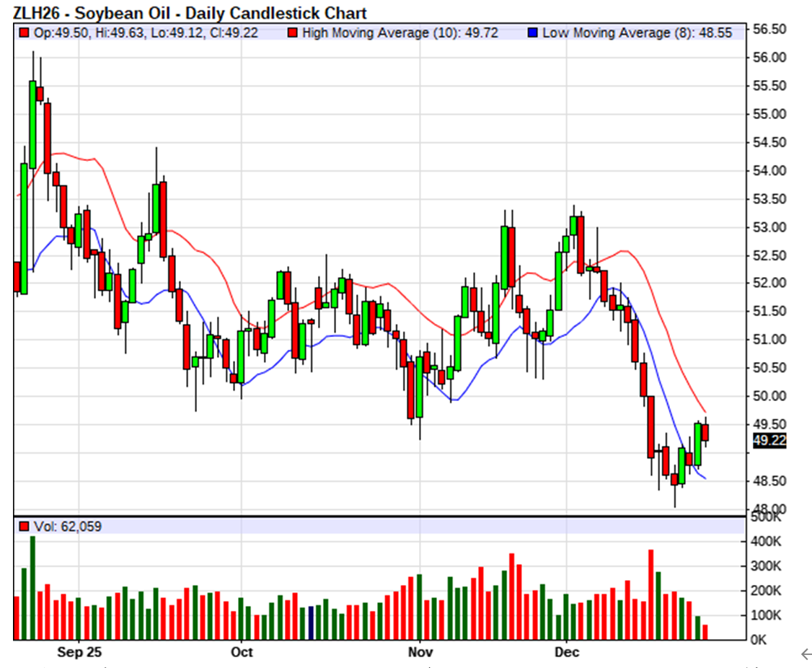Image resolution: width=812 pixels, height=668 pixels.
Task: Click the 500K volume axis label
Action: pos(764,517)
